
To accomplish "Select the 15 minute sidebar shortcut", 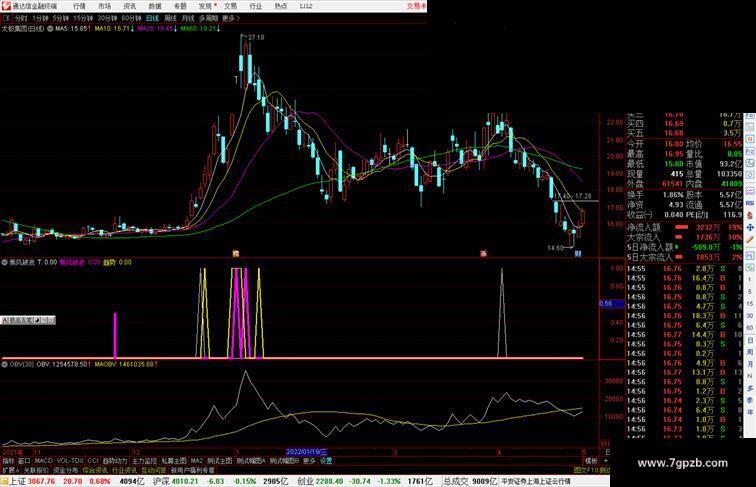I will (750, 304).
